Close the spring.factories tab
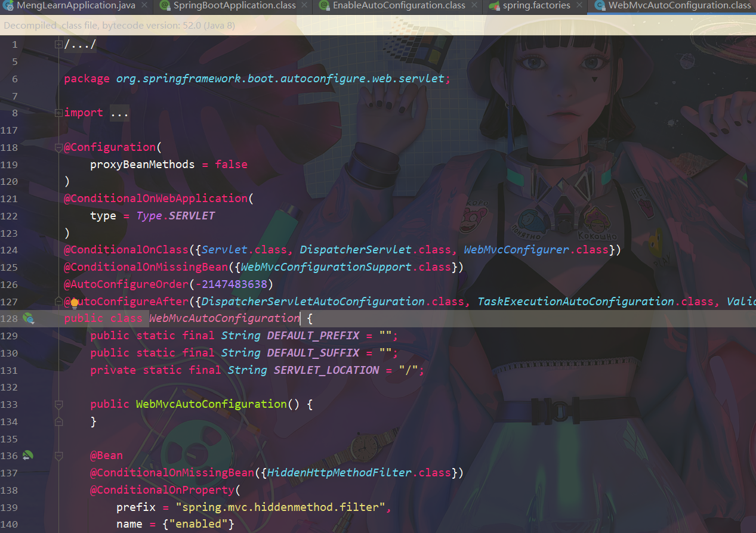756x533 pixels. 579,5
